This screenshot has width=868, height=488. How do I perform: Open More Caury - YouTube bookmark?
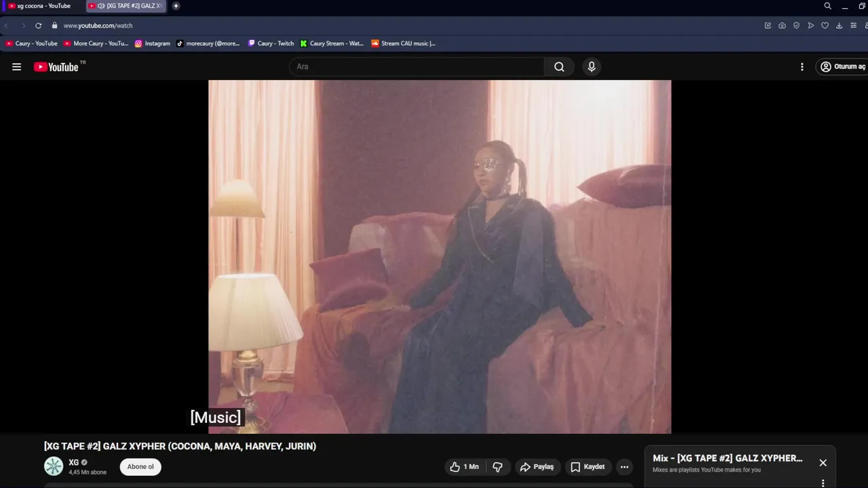pyautogui.click(x=96, y=43)
